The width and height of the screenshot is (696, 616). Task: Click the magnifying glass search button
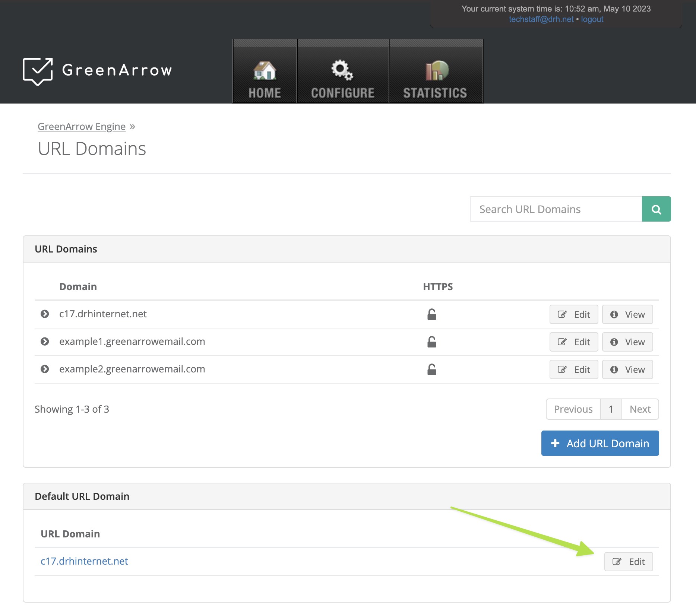point(656,209)
